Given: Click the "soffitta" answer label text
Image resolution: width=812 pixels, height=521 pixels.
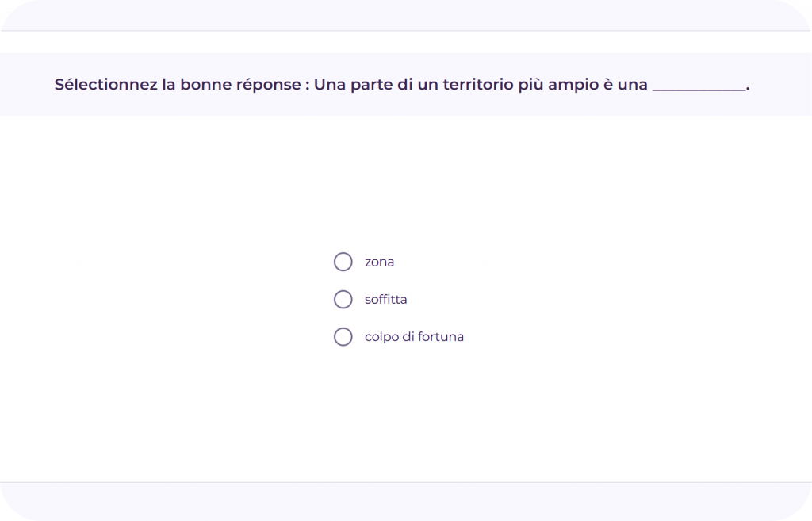Looking at the screenshot, I should pos(385,300).
